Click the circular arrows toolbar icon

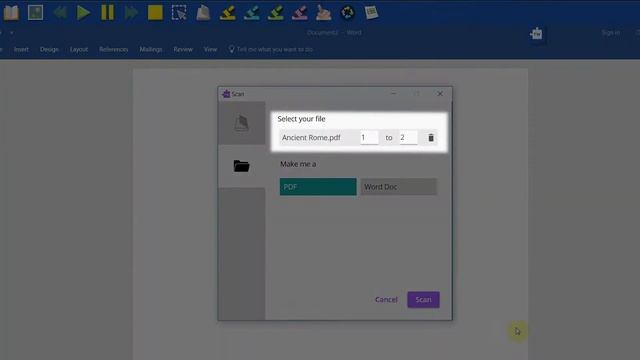(347, 13)
